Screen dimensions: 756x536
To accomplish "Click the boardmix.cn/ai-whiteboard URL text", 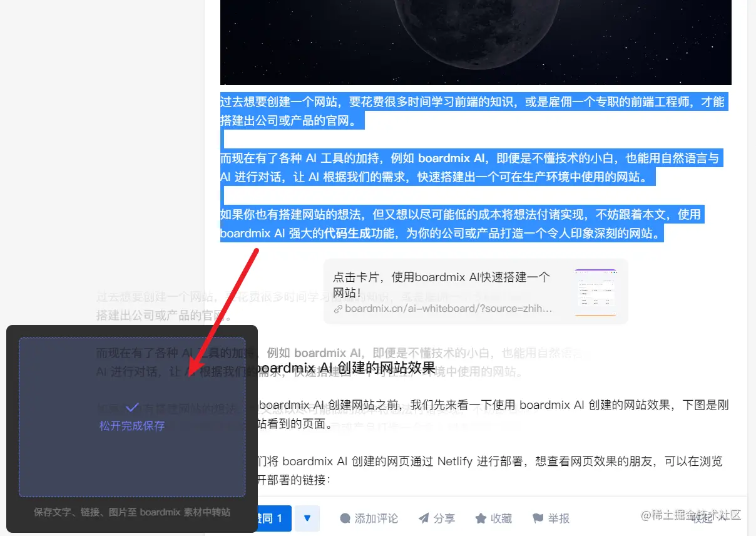I will [x=449, y=309].
